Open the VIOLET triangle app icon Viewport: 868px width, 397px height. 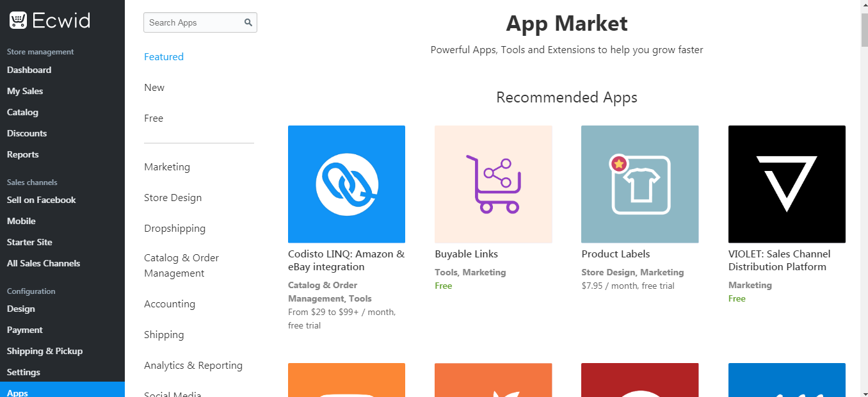tap(787, 184)
